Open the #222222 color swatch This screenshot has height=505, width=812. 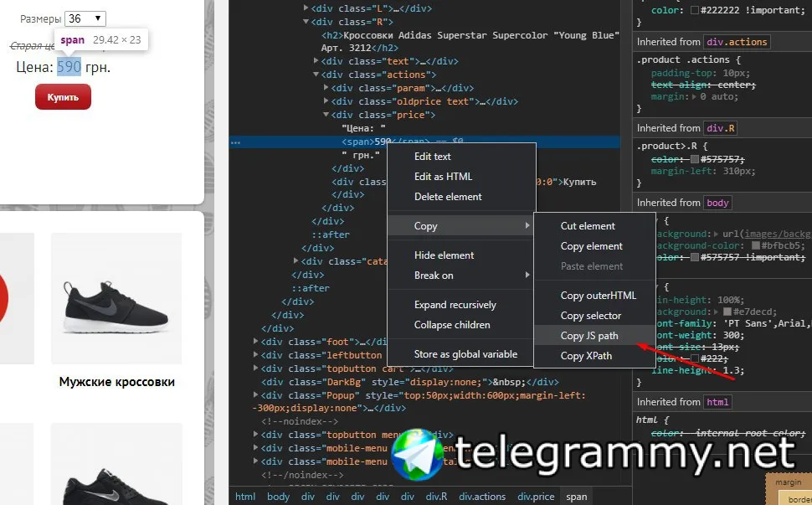[695, 10]
